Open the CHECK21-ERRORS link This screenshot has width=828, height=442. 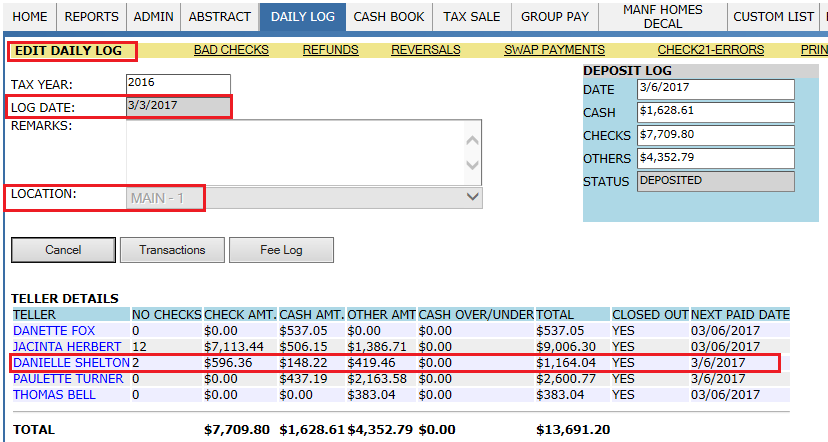[x=711, y=50]
